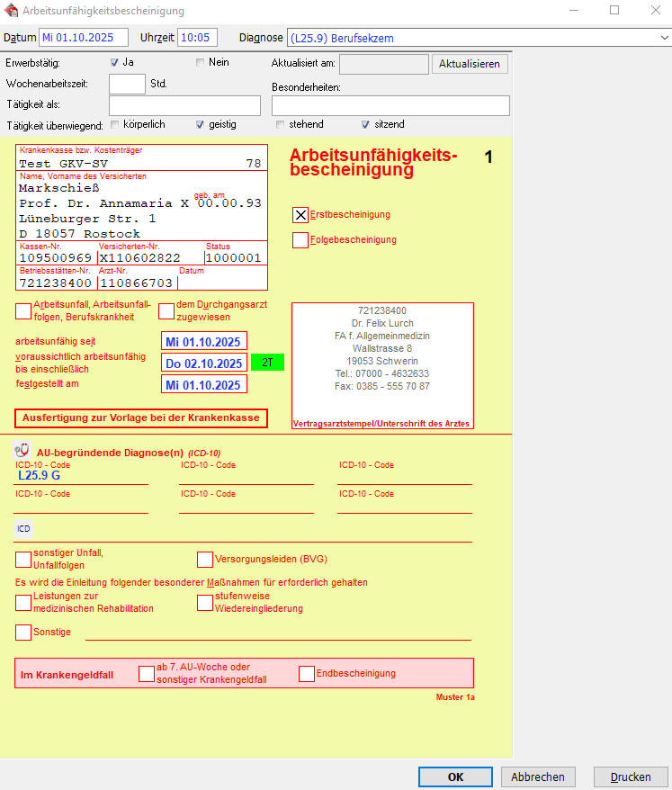Tick the Endbescheinigung checkbox
Viewport: 672px width, 790px height.
coord(307,674)
